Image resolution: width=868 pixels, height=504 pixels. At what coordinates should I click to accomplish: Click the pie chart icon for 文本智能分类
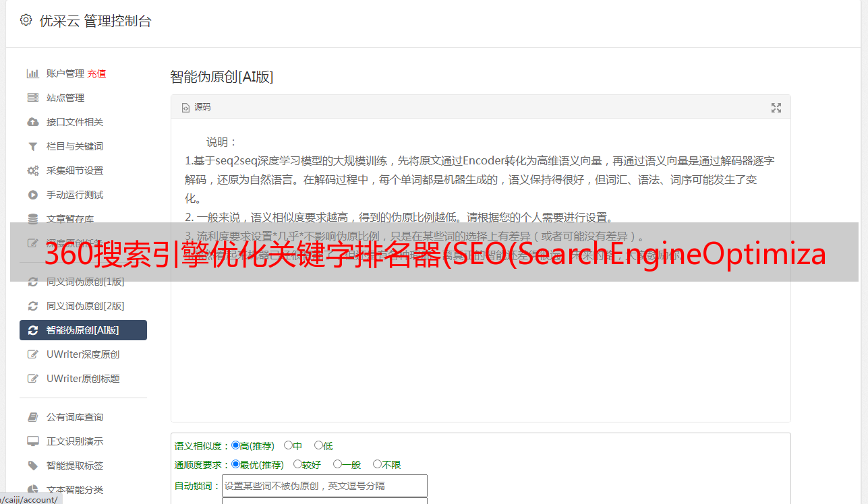tap(32, 490)
